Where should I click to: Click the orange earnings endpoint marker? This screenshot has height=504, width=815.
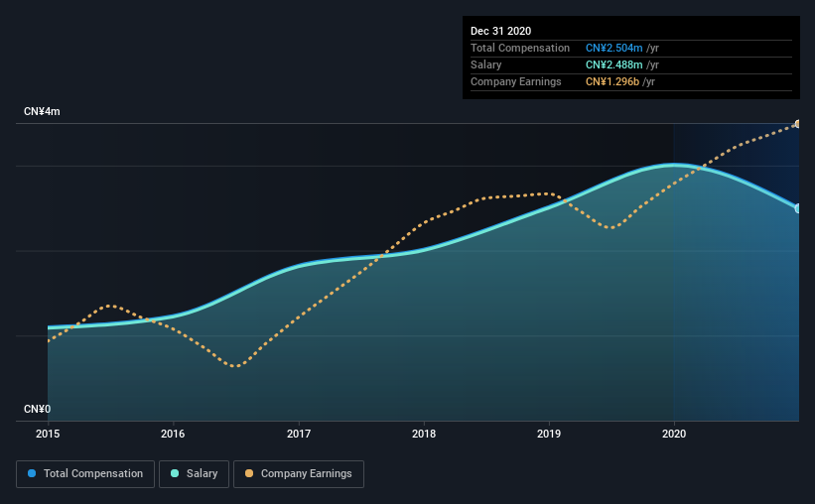click(x=797, y=124)
